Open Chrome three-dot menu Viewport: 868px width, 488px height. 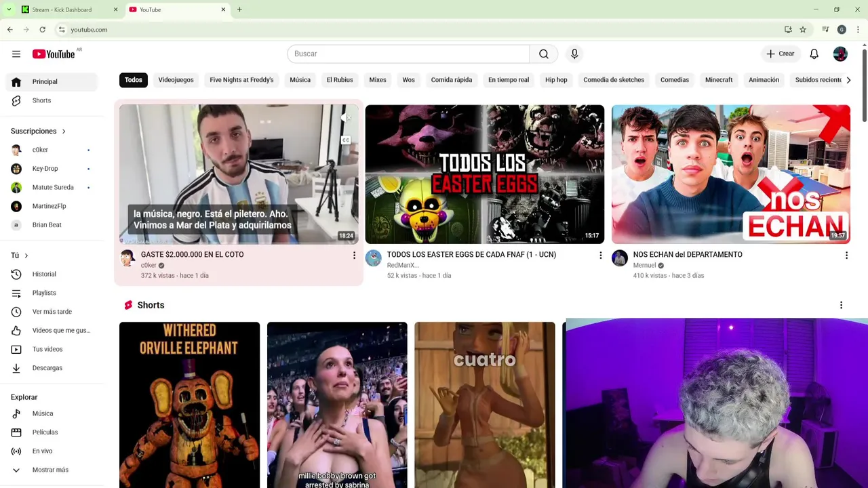tap(859, 30)
